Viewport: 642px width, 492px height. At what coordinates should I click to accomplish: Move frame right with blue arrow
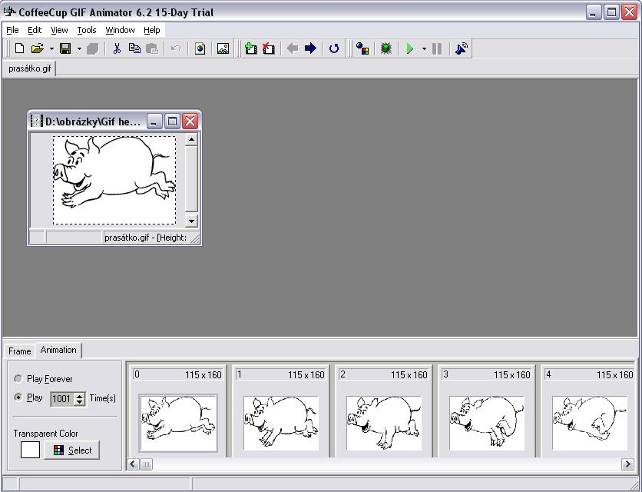(311, 48)
